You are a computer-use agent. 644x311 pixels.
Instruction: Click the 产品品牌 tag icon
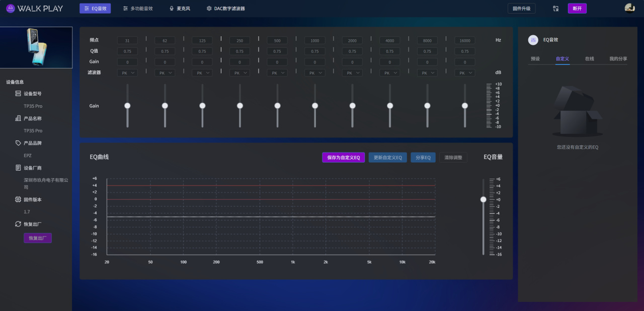[x=18, y=143]
